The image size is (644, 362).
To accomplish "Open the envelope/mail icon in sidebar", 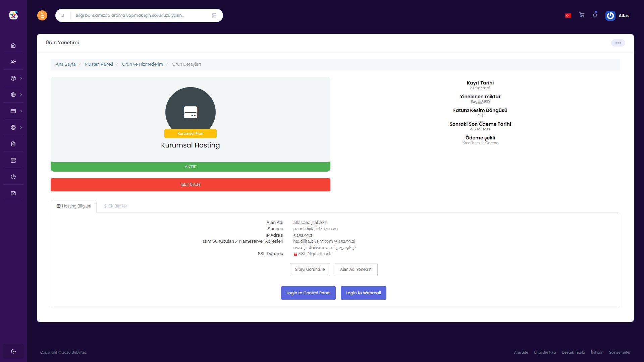I will [13, 193].
